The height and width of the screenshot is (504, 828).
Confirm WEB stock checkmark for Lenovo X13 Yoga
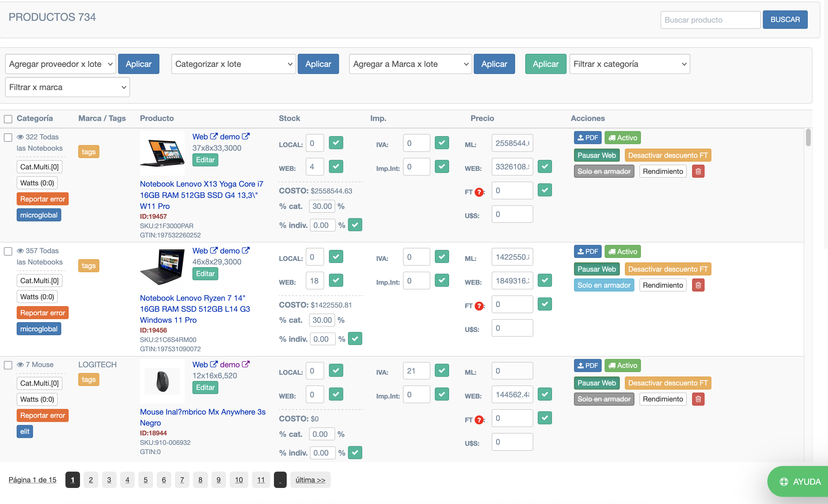(x=336, y=166)
